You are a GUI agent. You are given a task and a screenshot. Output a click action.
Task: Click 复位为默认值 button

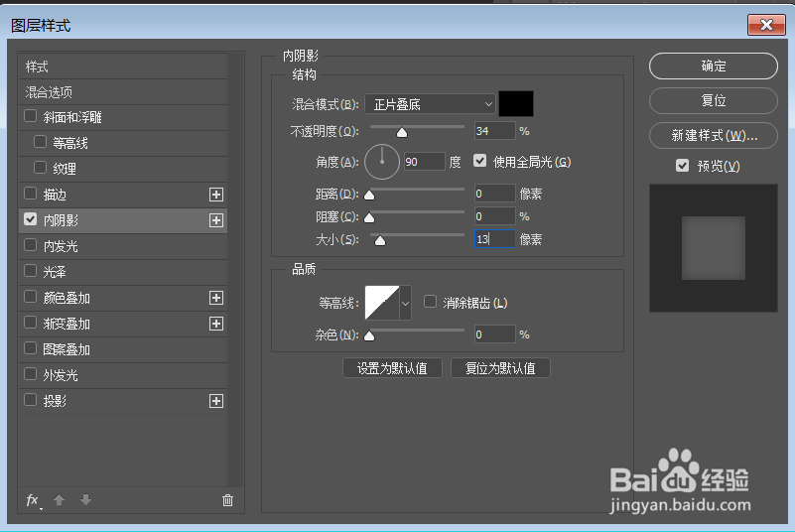tap(500, 368)
